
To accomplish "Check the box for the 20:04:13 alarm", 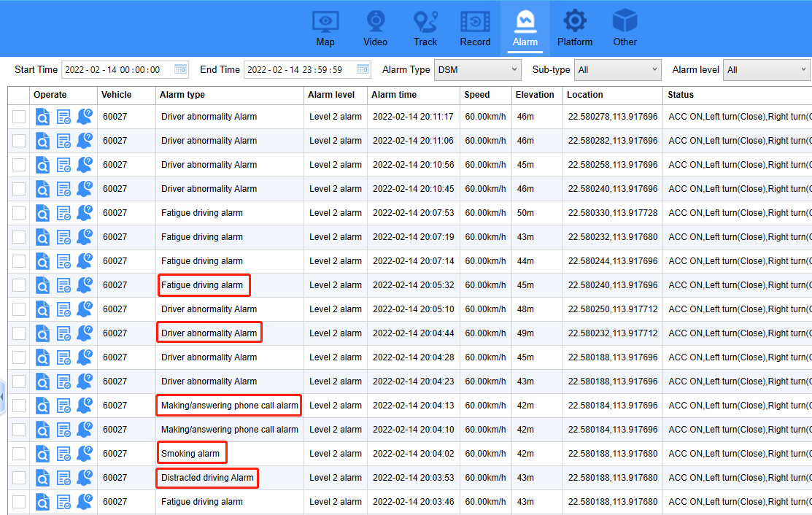I will [x=19, y=406].
